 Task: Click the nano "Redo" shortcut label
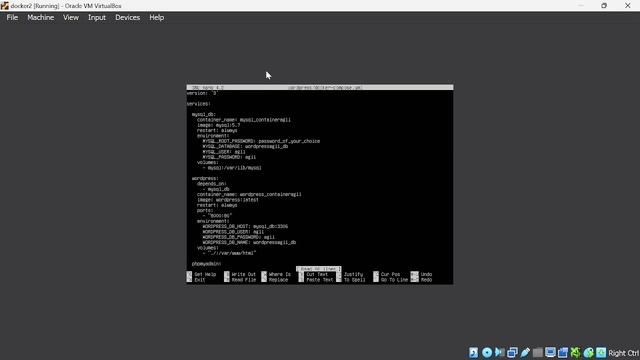426,280
